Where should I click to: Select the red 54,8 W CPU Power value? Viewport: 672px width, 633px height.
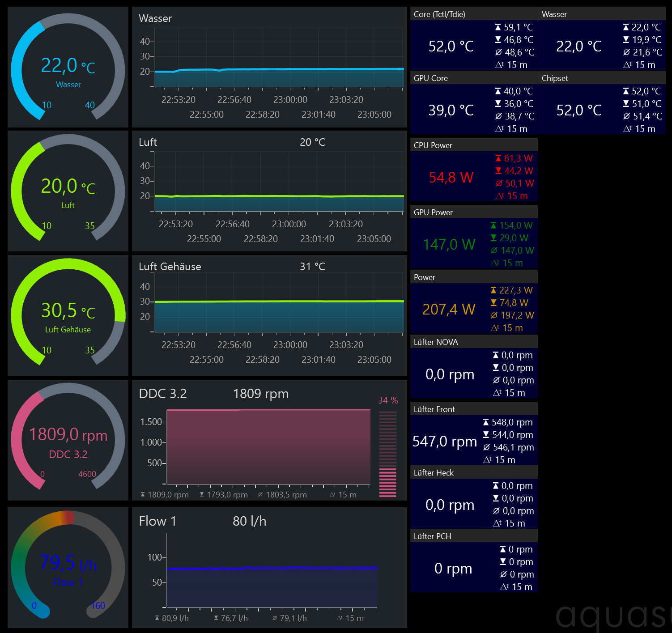451,177
